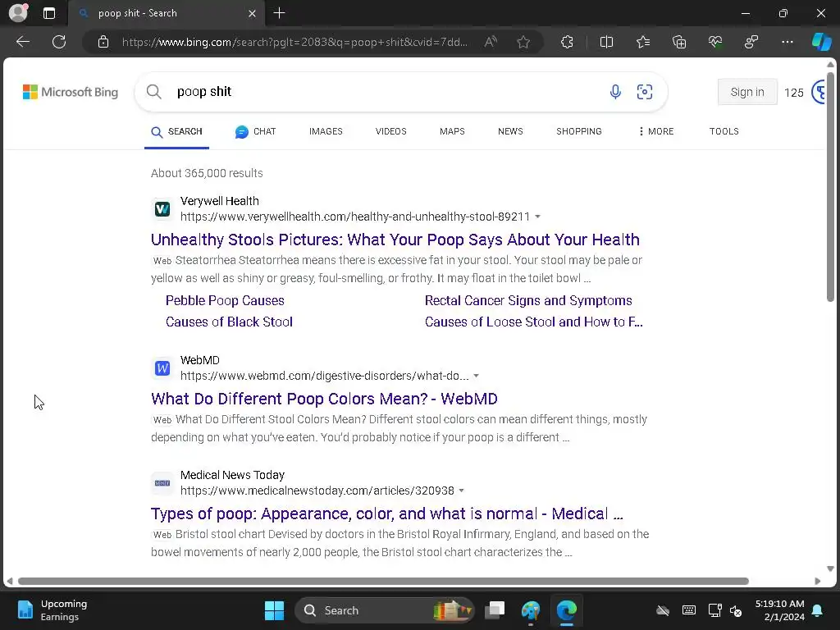840x630 pixels.
Task: Go back with the back arrow
Action: pos(23,42)
